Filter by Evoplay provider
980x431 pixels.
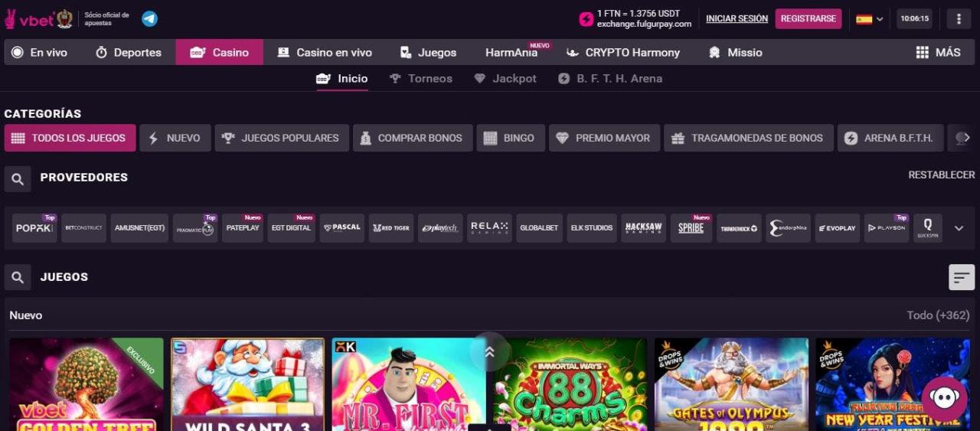pos(837,228)
